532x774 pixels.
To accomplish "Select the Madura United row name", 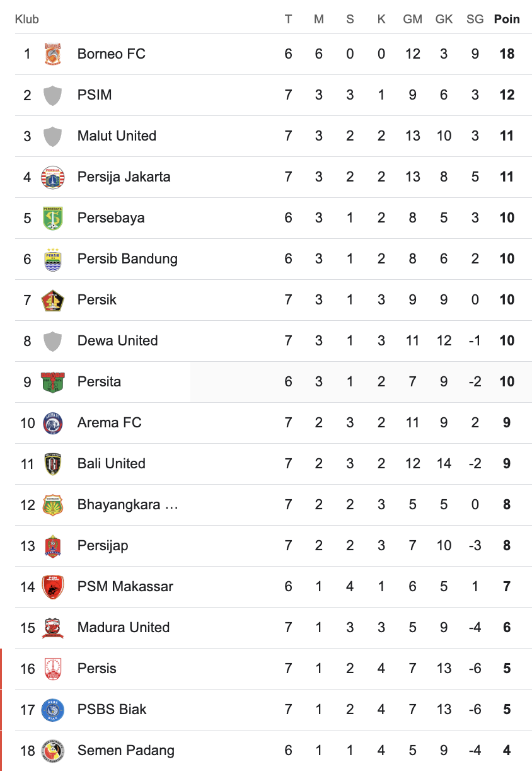I will tap(124, 627).
